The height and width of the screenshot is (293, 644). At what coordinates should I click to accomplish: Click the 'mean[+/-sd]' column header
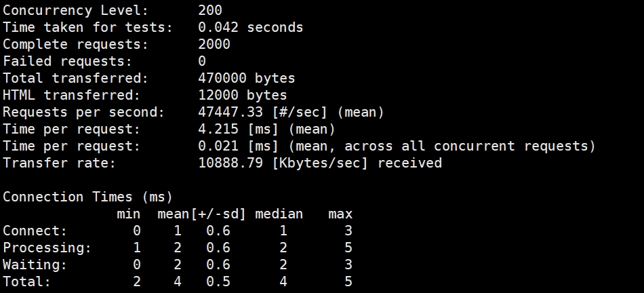tap(201, 214)
